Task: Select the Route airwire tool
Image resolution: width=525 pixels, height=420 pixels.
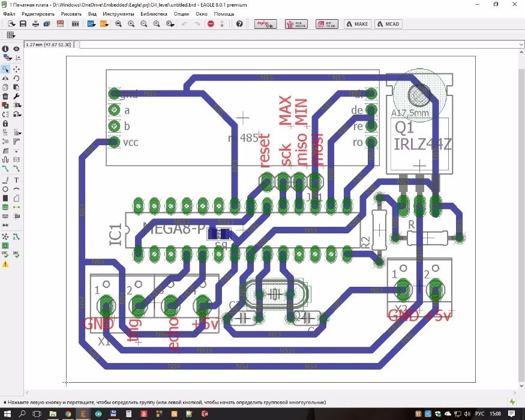Action: pos(5,169)
